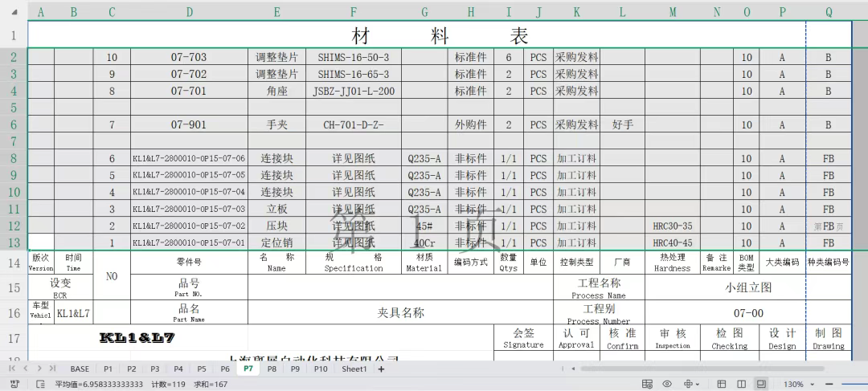Select row 1 header

pos(14,35)
